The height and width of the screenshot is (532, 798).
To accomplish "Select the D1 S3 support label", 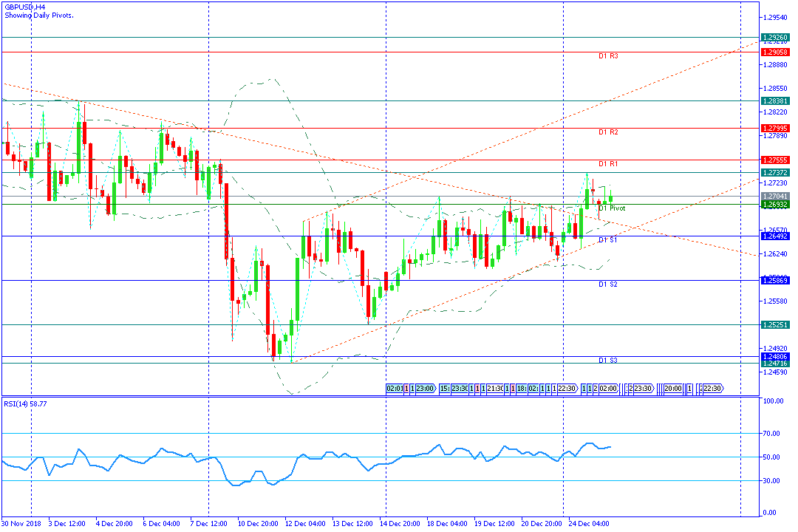I will point(608,361).
